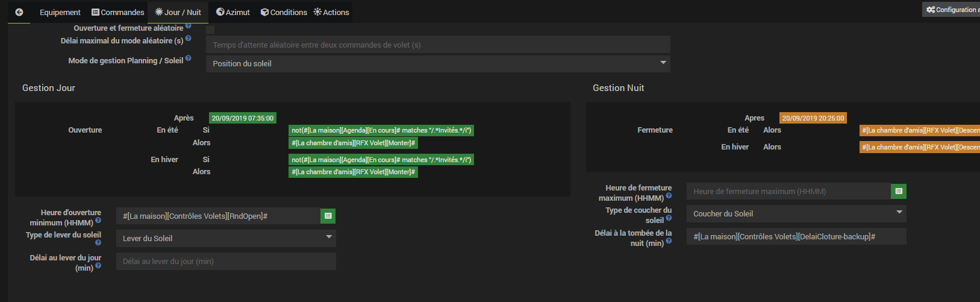Click the Configuration gear button
This screenshot has width=980, height=302.
point(953,10)
